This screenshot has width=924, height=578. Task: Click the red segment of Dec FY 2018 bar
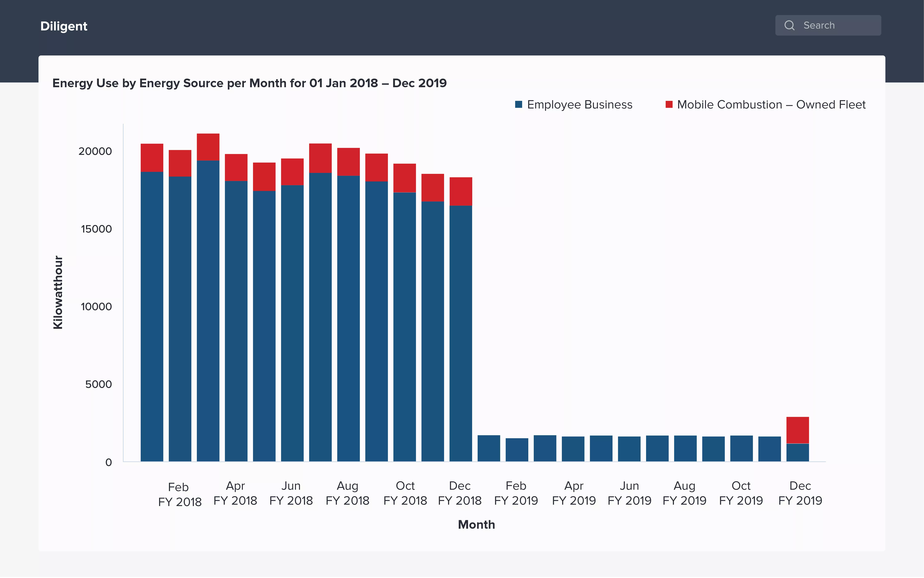pos(461,192)
